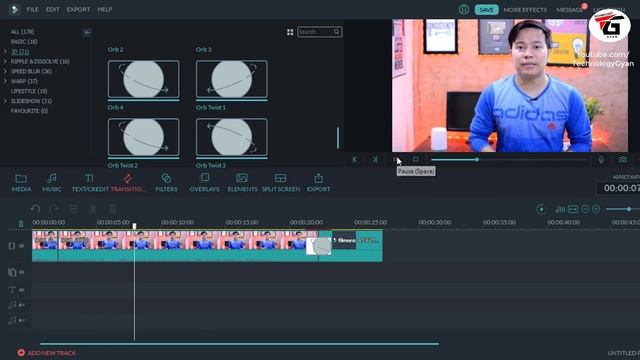
Task: Open the TEXT/CREDIT tab
Action: (x=90, y=182)
